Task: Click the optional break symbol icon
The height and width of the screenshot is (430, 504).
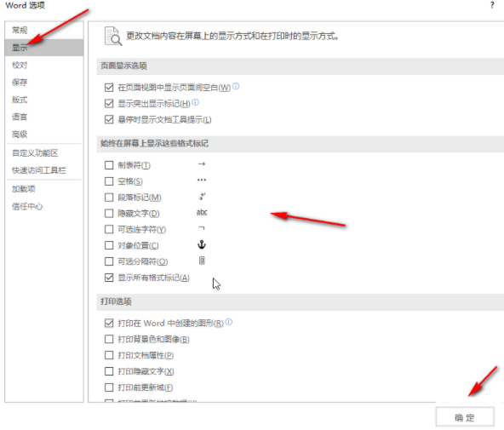Action: point(202,261)
